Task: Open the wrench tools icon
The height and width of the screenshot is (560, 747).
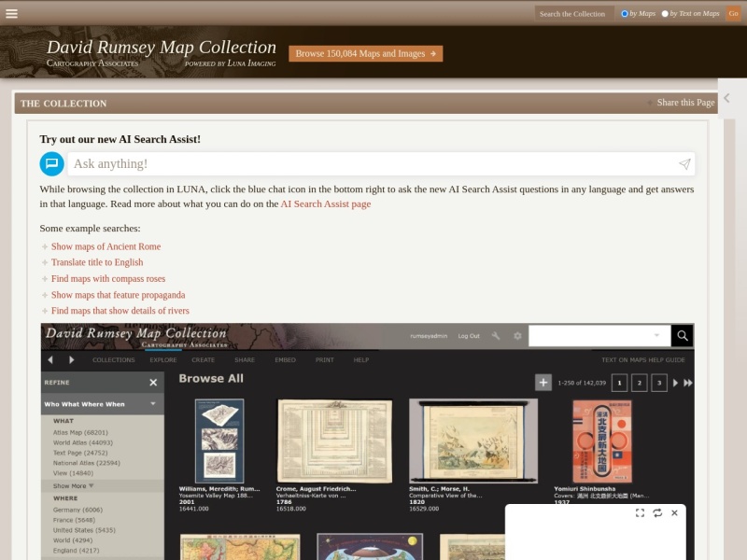Action: [496, 336]
